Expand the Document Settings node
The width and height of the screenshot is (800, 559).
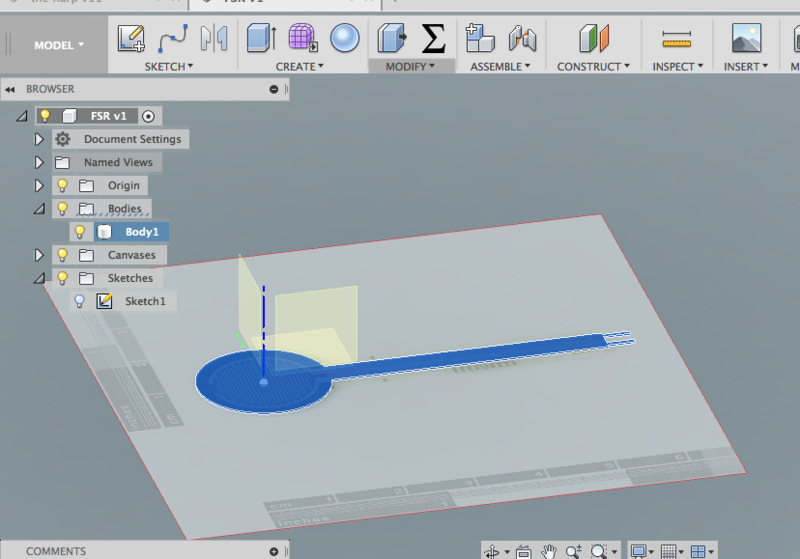pos(39,139)
